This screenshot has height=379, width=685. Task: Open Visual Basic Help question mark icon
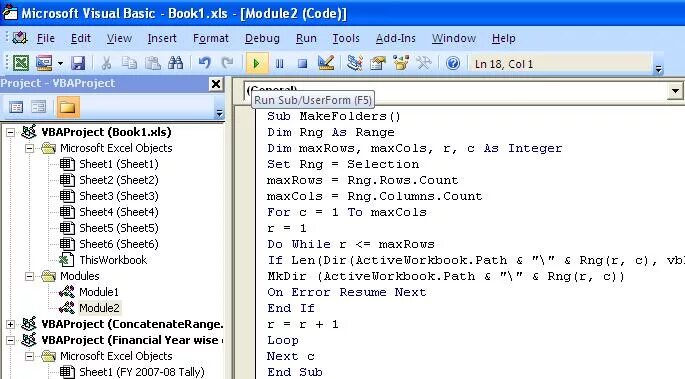click(x=453, y=64)
